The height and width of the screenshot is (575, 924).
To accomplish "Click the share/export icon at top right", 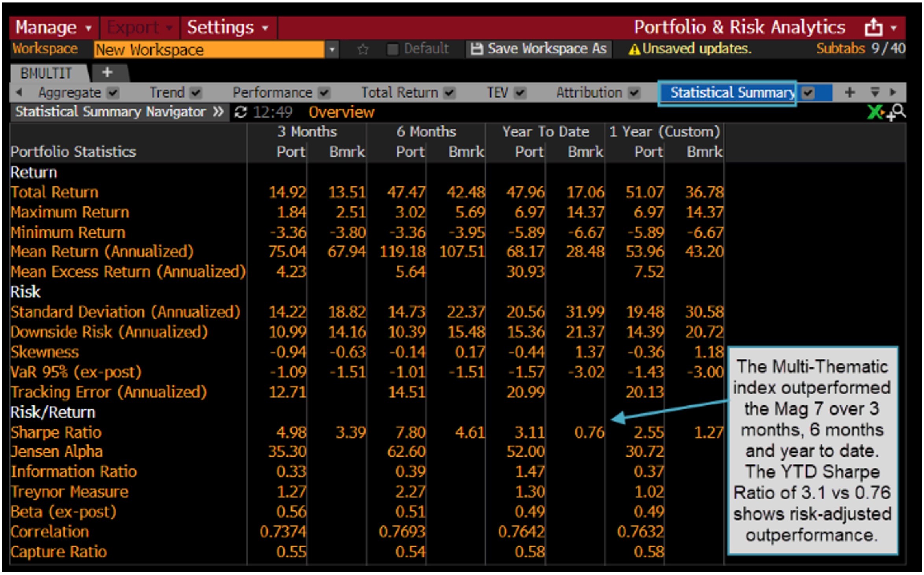I will tap(873, 28).
